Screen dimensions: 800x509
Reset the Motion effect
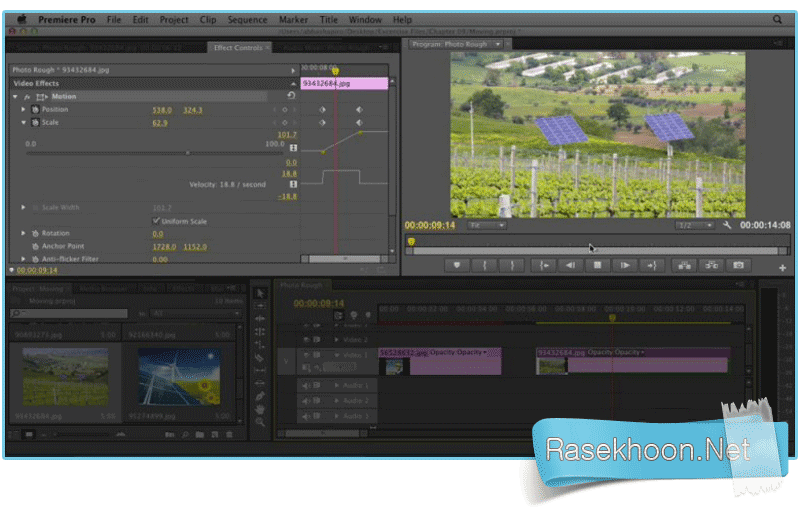tap(291, 95)
